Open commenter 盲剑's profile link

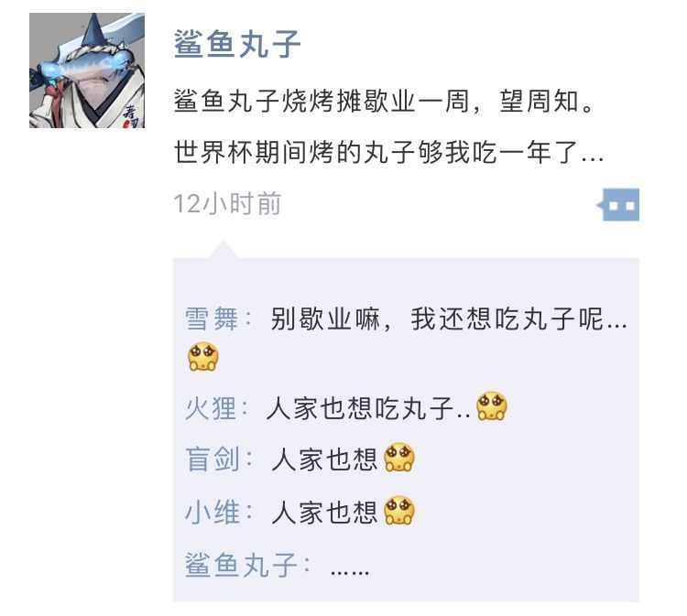pyautogui.click(x=212, y=459)
